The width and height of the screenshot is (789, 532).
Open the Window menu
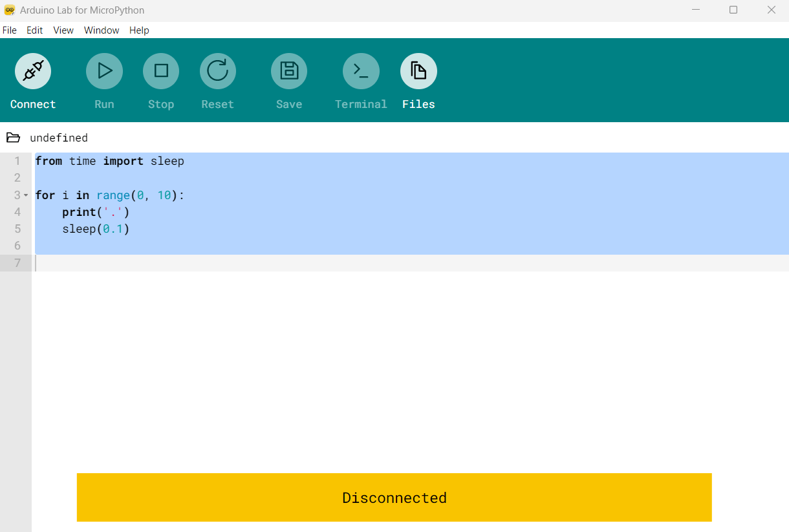pyautogui.click(x=102, y=30)
